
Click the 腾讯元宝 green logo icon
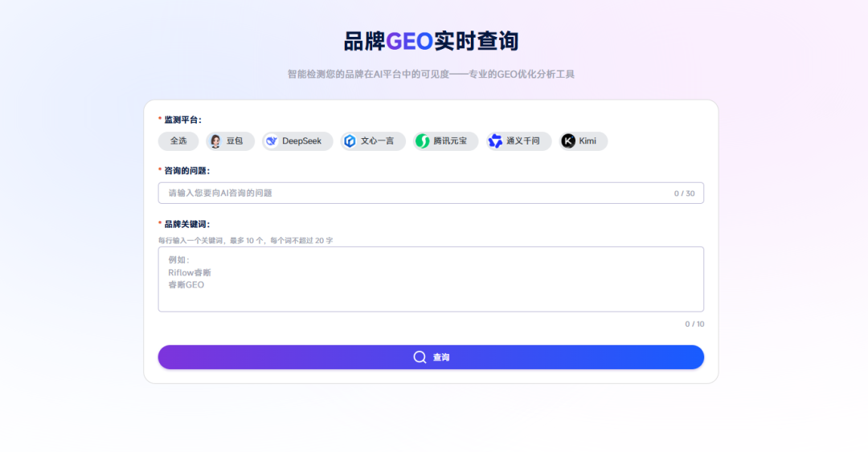[423, 141]
